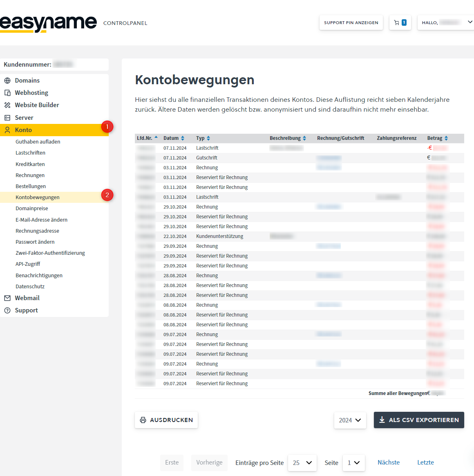Open the Seite page number dropdown
The width and height of the screenshot is (474, 476).
coord(353,463)
